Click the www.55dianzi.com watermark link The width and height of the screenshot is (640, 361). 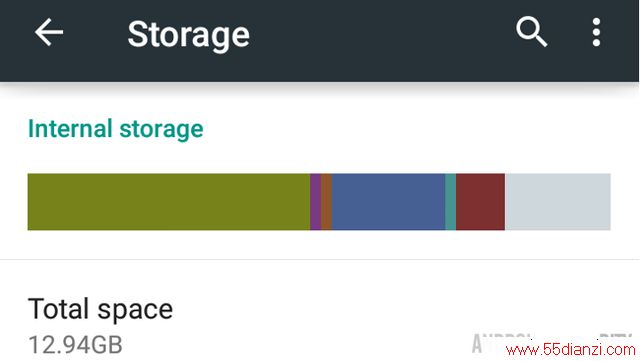pyautogui.click(x=571, y=350)
